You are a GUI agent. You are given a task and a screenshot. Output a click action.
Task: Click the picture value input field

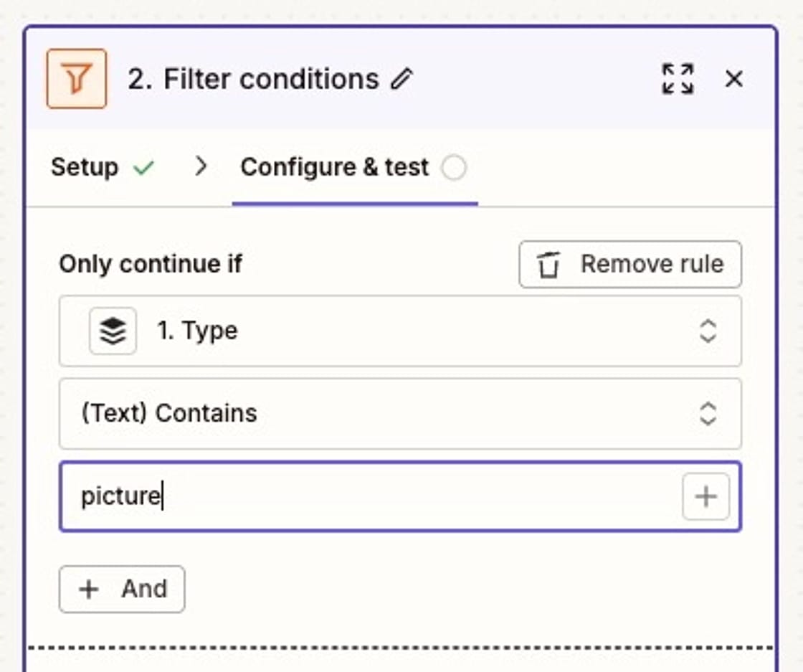pos(323,496)
